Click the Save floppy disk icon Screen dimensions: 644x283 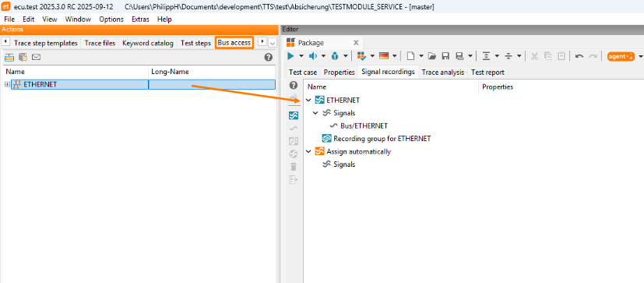click(x=445, y=56)
